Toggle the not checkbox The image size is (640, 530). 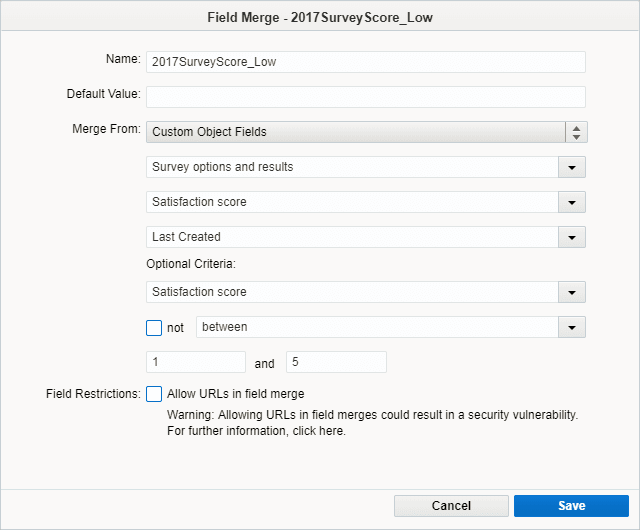pos(154,327)
